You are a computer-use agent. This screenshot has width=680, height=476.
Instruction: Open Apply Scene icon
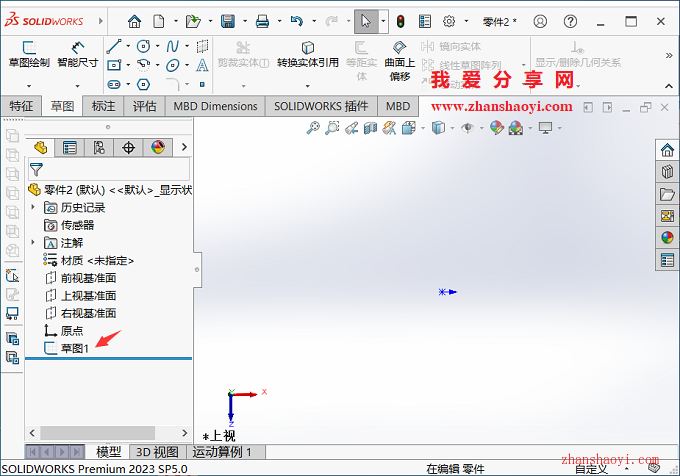(x=516, y=128)
